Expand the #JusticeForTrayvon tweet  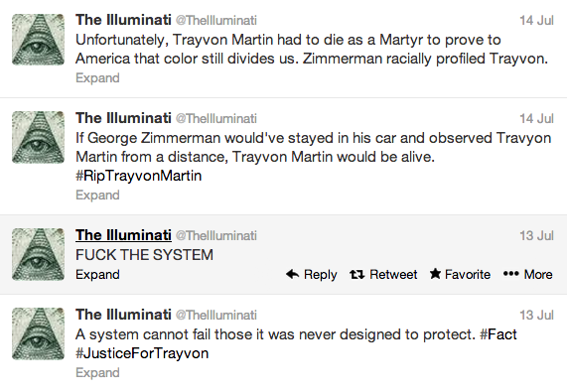point(97,373)
